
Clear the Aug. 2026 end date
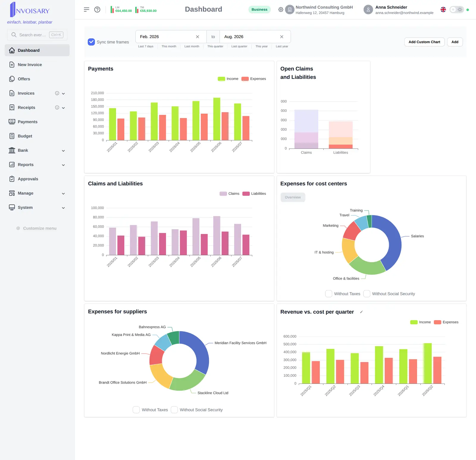[282, 37]
